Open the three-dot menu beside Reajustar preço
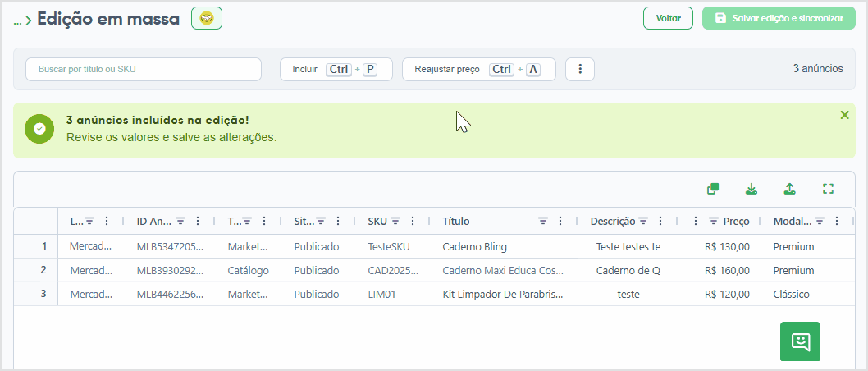The width and height of the screenshot is (868, 371). tap(580, 69)
